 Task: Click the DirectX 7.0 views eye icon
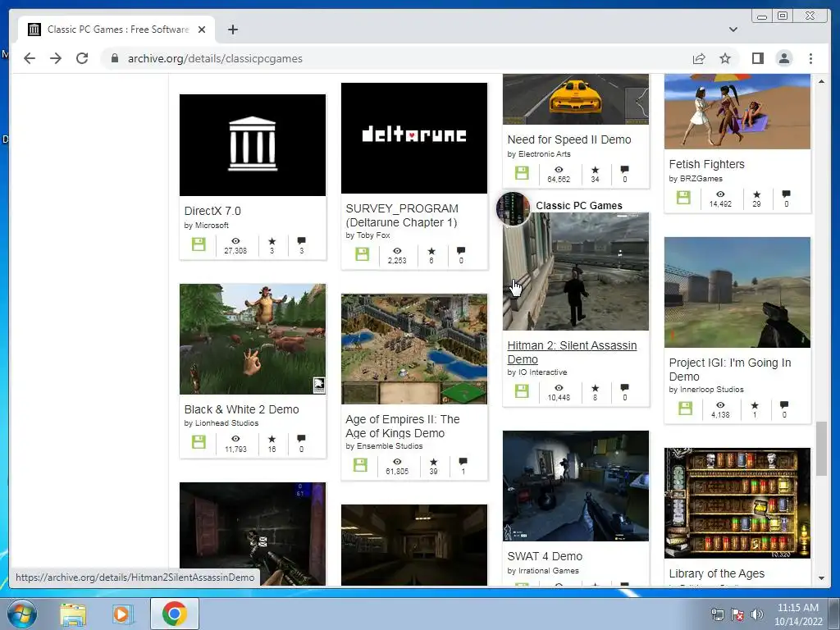pos(235,241)
